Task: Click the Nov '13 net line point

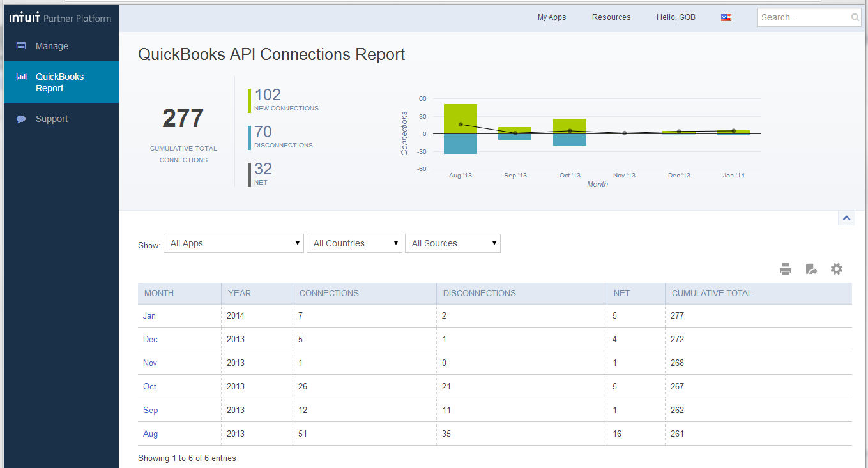Action: (624, 133)
